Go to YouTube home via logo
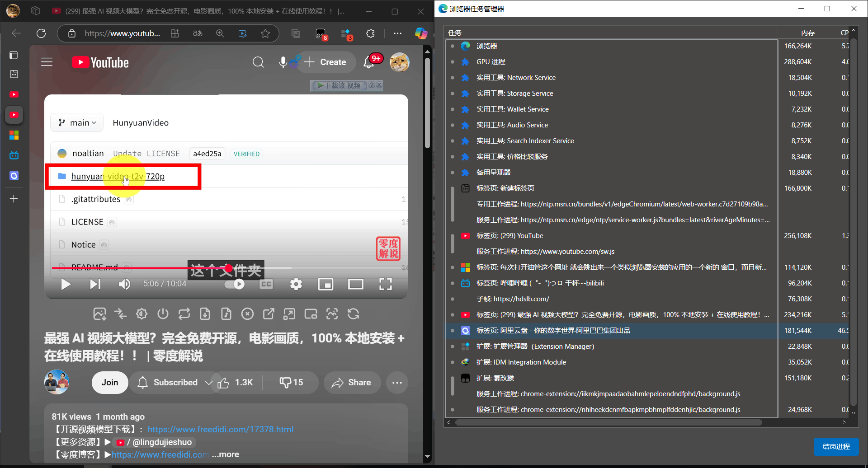Viewport: 868px width, 468px height. tap(100, 62)
